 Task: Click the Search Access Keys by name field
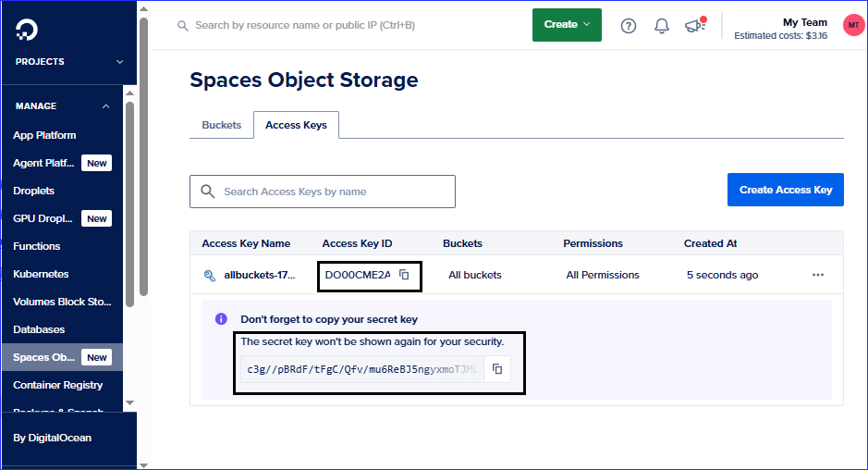click(333, 192)
